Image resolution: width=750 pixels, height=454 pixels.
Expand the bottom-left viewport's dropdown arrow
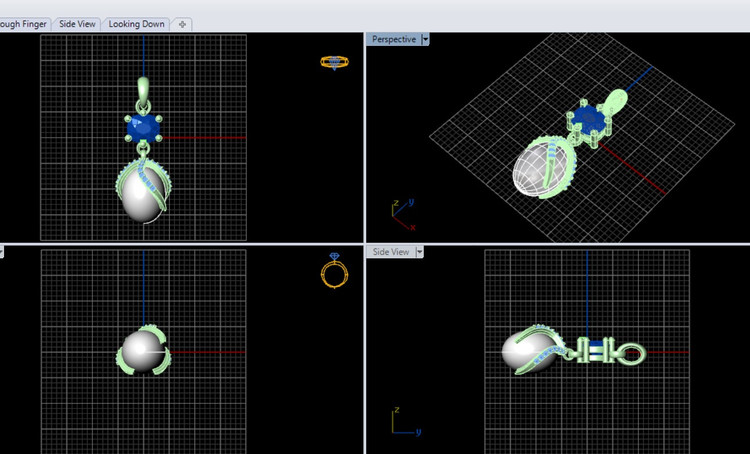coord(2,252)
